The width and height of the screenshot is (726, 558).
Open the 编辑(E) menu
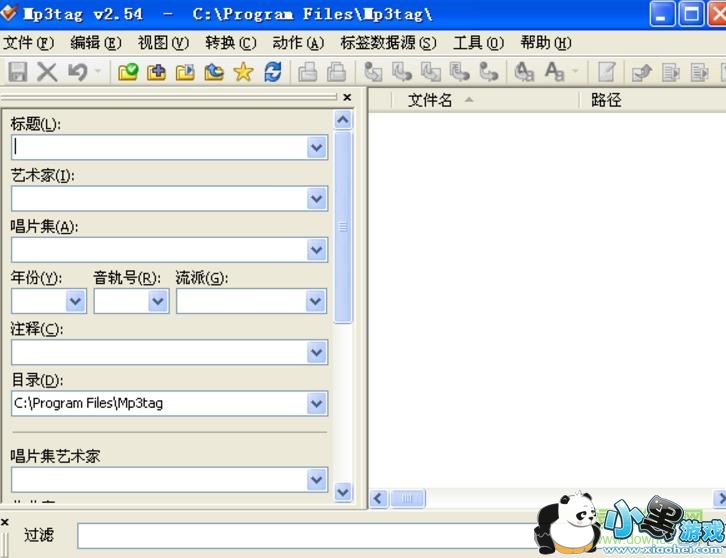click(96, 43)
